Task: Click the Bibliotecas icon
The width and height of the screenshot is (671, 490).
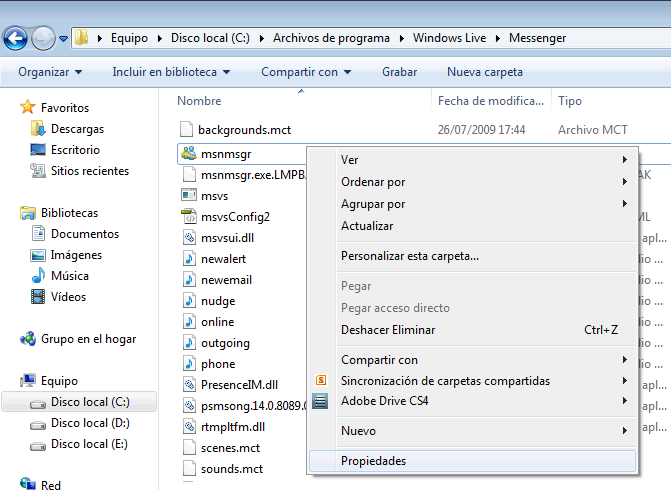Action: [28, 213]
